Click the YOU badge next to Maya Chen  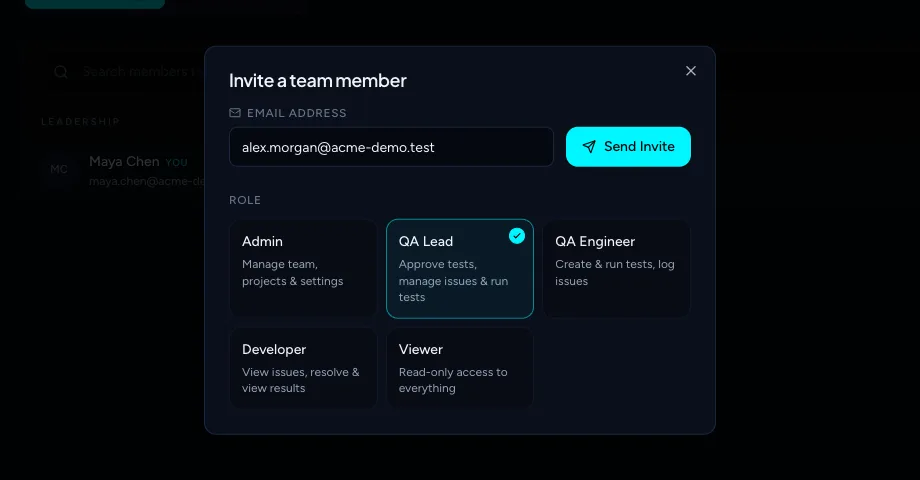[x=176, y=163]
